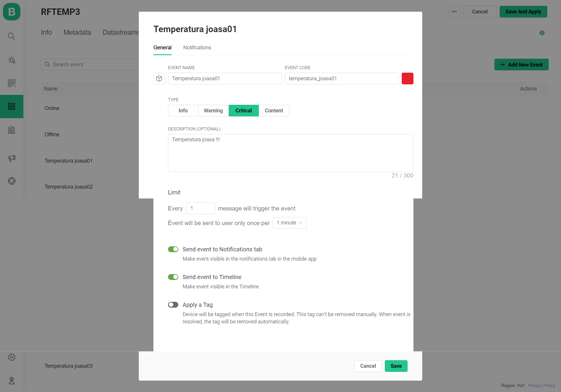Open the user profile icon in sidebar

click(11, 381)
